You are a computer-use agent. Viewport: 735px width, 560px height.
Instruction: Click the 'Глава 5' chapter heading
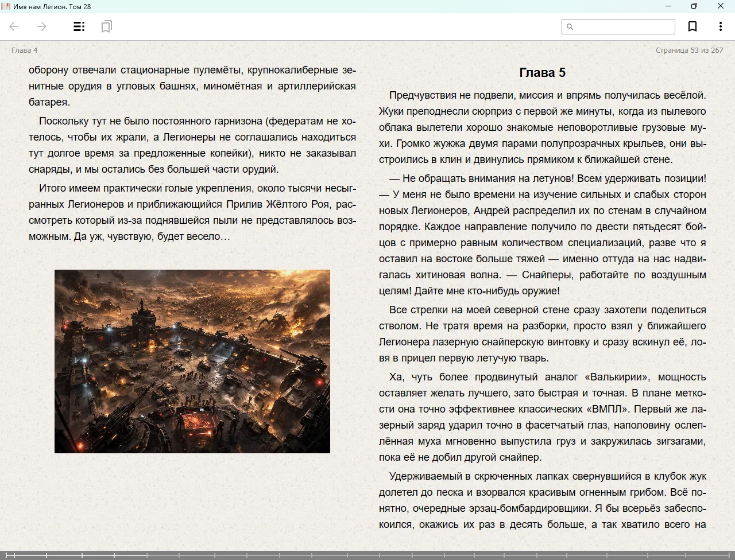(542, 72)
